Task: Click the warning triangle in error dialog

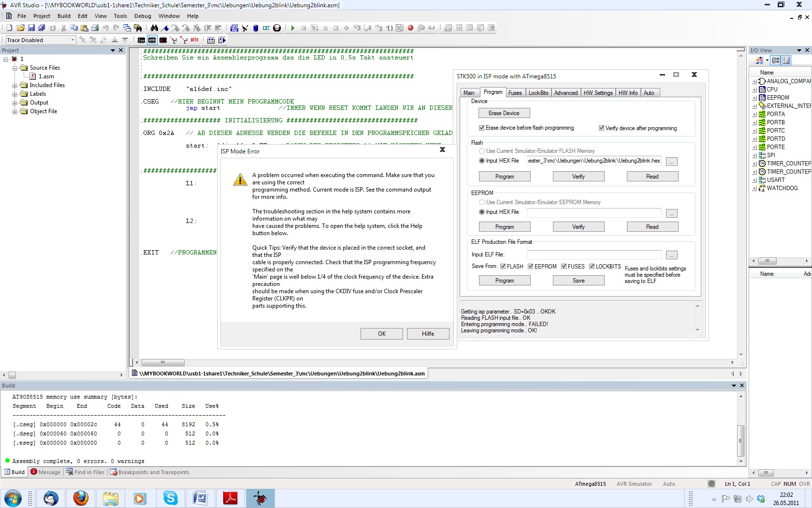Action: [240, 179]
